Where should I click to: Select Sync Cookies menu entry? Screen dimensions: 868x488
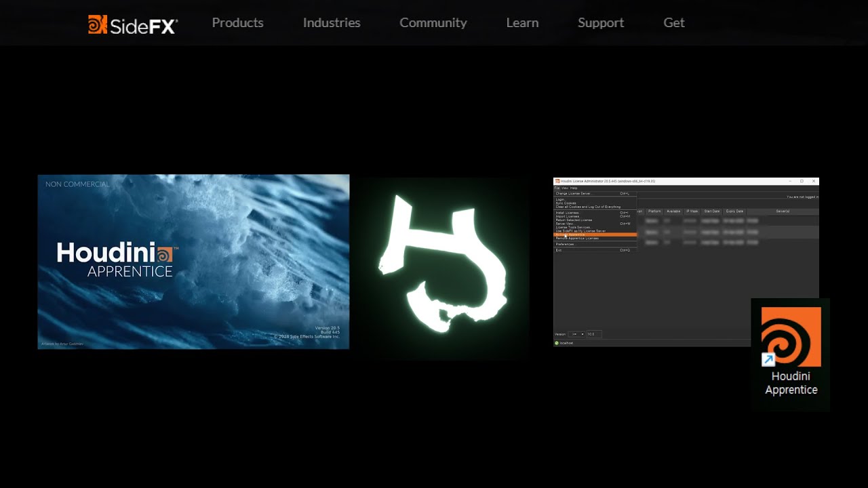pos(595,203)
